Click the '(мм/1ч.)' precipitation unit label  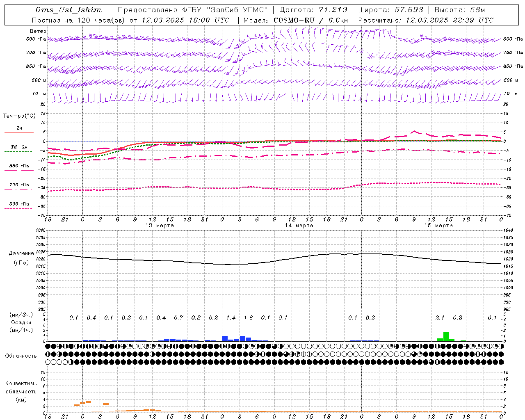coord(22,330)
